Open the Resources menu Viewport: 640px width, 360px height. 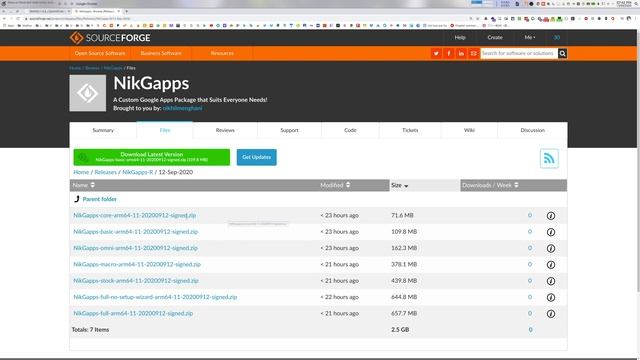point(222,53)
